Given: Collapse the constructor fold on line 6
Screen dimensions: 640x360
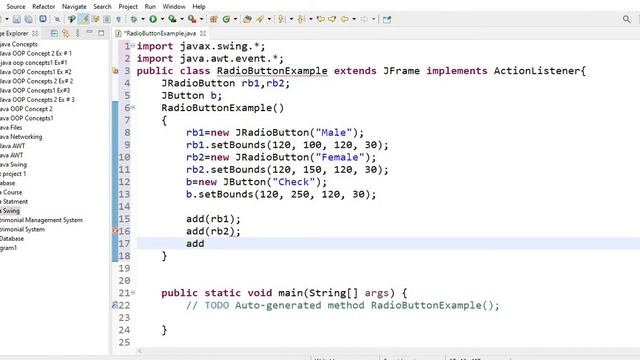Looking at the screenshot, I should [133, 108].
